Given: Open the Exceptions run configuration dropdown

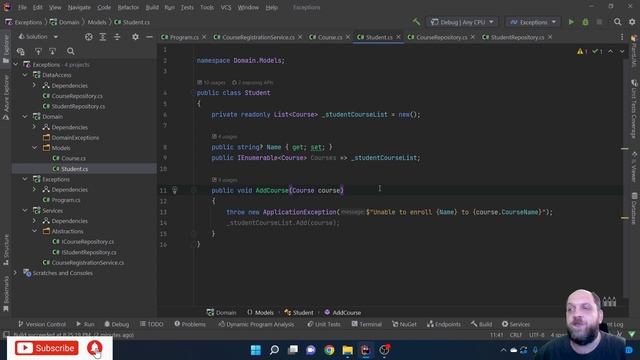Looking at the screenshot, I should (x=533, y=22).
